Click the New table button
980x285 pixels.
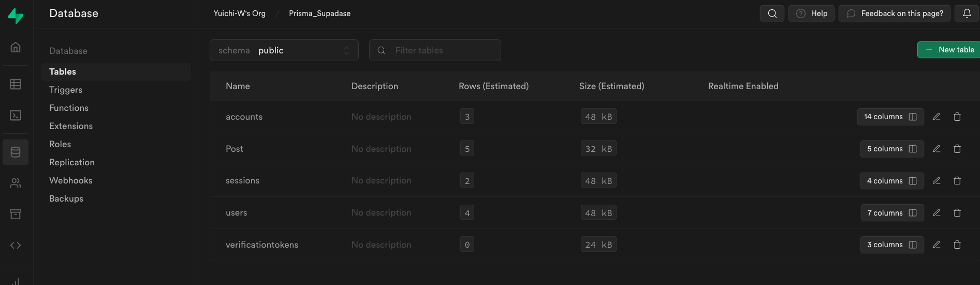949,50
